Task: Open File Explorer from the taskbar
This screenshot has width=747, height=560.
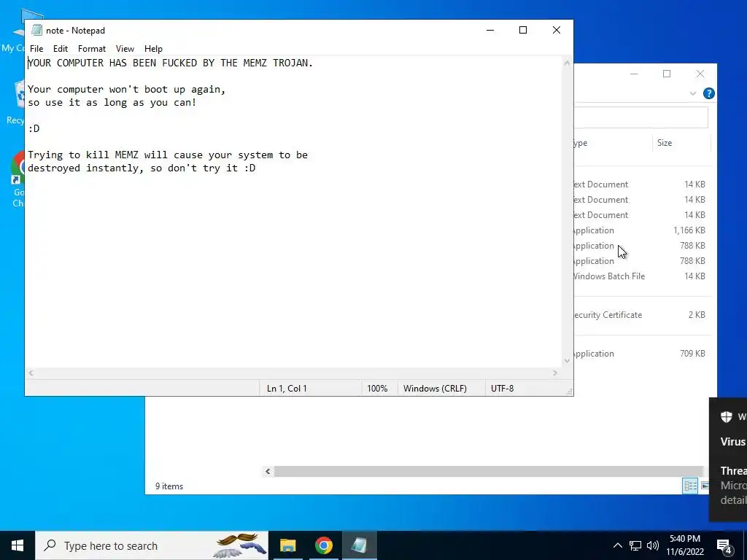Action: (x=287, y=545)
